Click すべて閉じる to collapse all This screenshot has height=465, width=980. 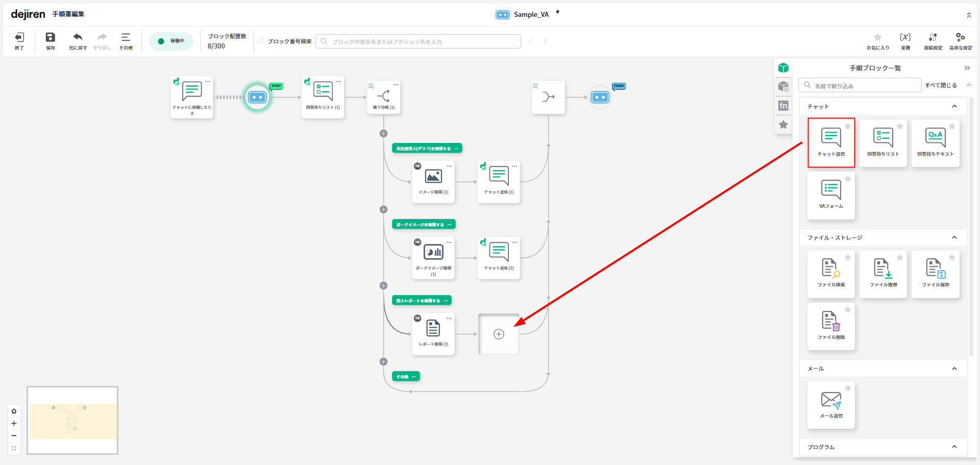point(941,85)
